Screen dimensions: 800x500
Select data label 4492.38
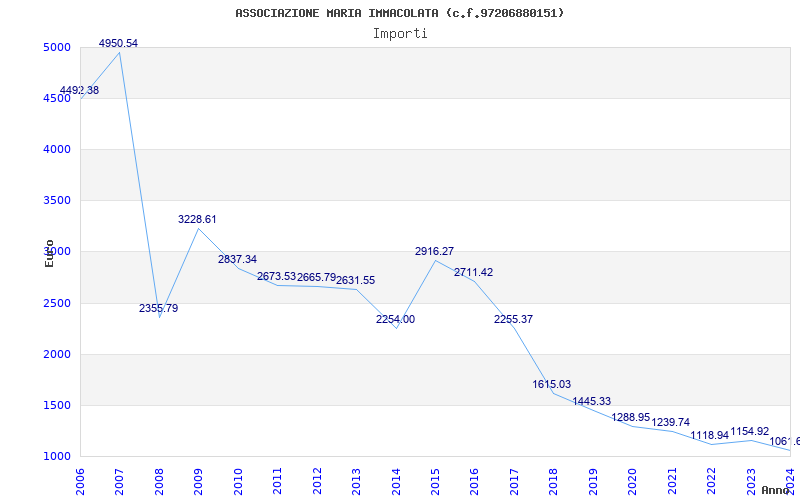click(79, 90)
